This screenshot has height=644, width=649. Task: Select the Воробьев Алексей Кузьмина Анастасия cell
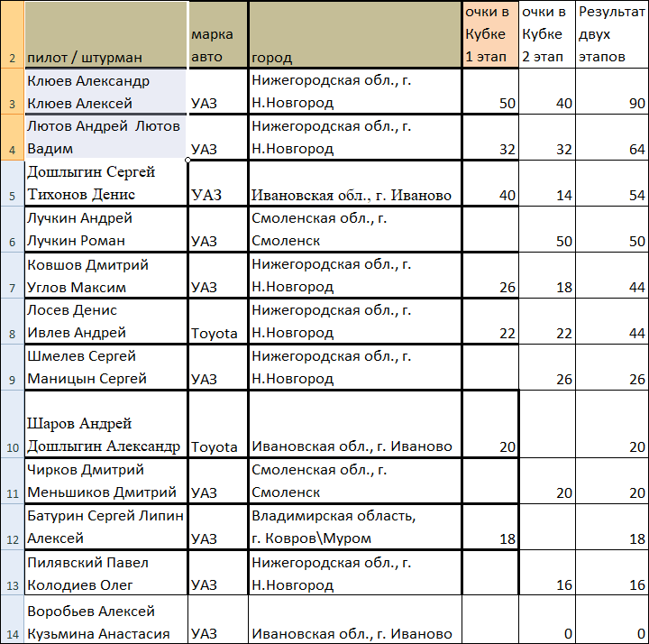point(105,621)
